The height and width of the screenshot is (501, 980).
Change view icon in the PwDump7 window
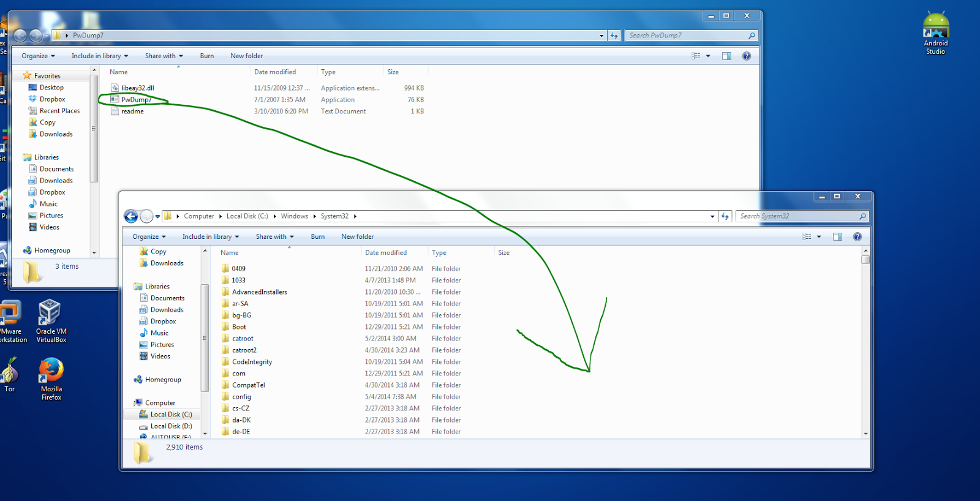coord(696,56)
